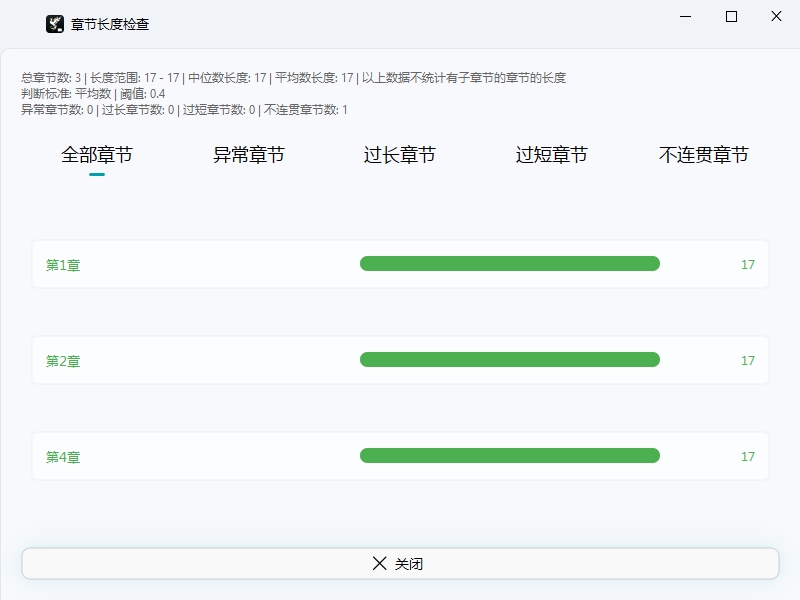Switch to the 全部章节 tab
This screenshot has height=600, width=800.
click(97, 155)
